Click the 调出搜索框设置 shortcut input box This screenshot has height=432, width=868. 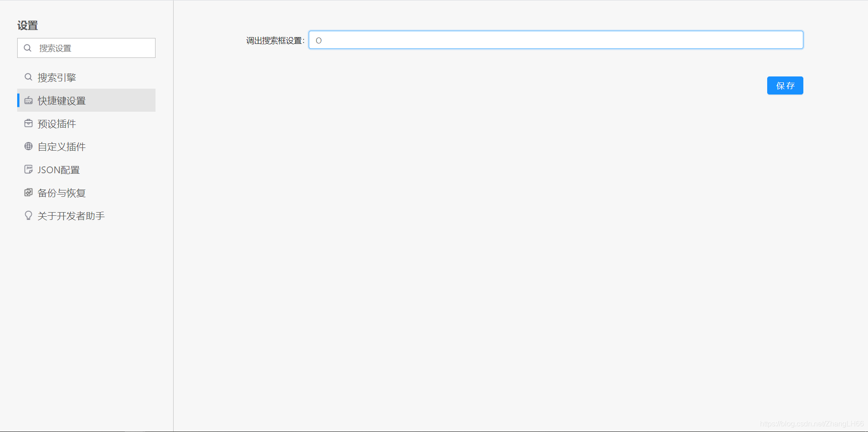click(x=556, y=40)
